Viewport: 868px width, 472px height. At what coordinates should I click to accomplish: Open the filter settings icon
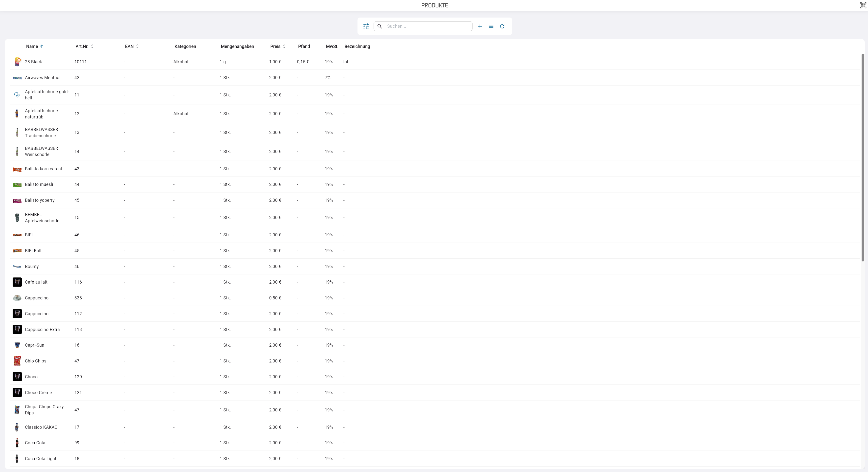[366, 26]
